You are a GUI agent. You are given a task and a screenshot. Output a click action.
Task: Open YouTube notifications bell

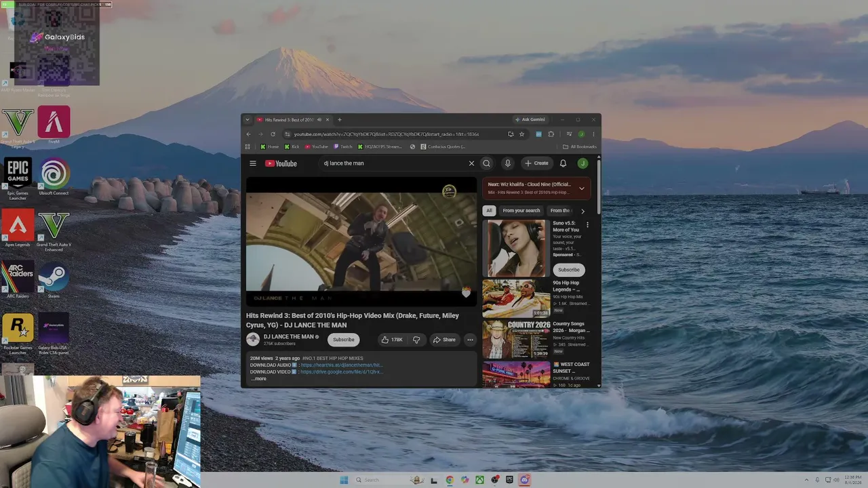(563, 163)
